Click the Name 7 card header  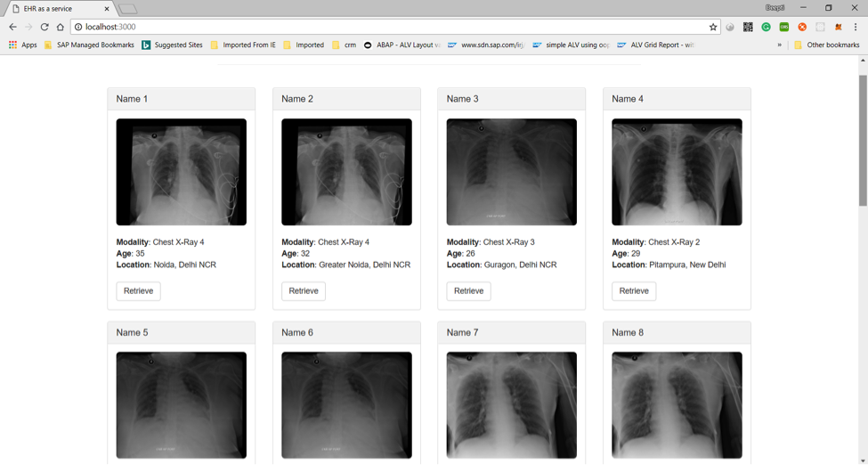[512, 332]
